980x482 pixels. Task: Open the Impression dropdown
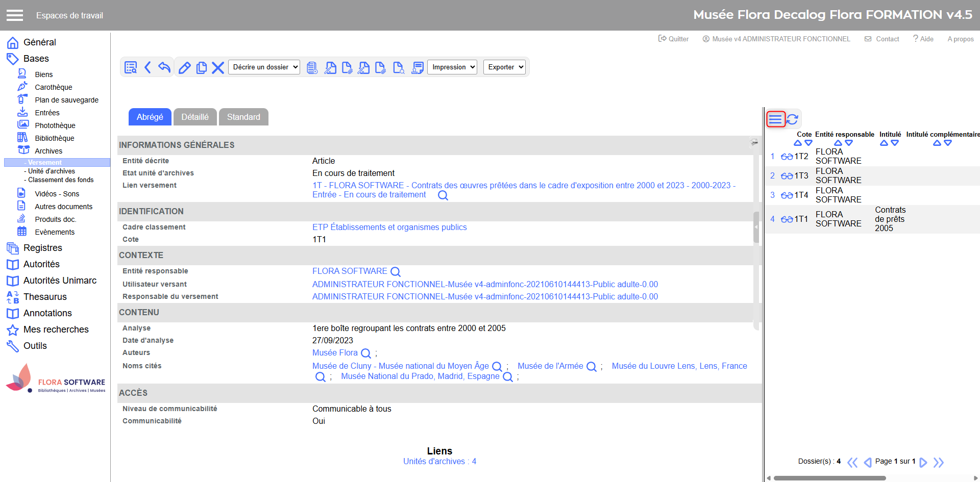coord(452,67)
